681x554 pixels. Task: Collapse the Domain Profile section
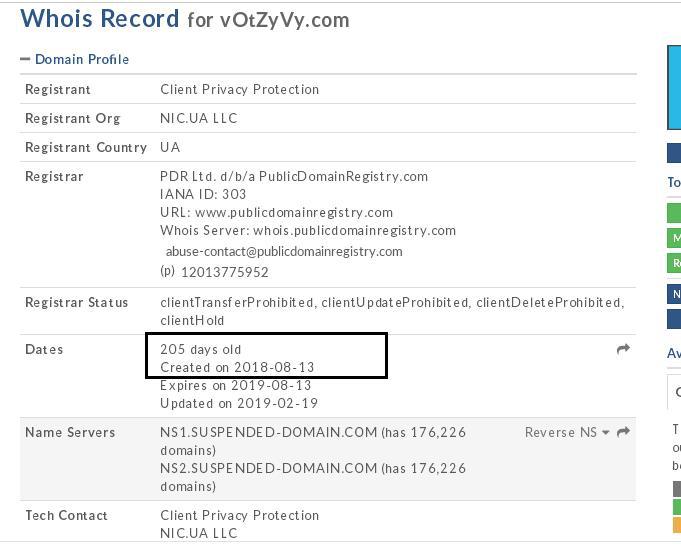[82, 59]
